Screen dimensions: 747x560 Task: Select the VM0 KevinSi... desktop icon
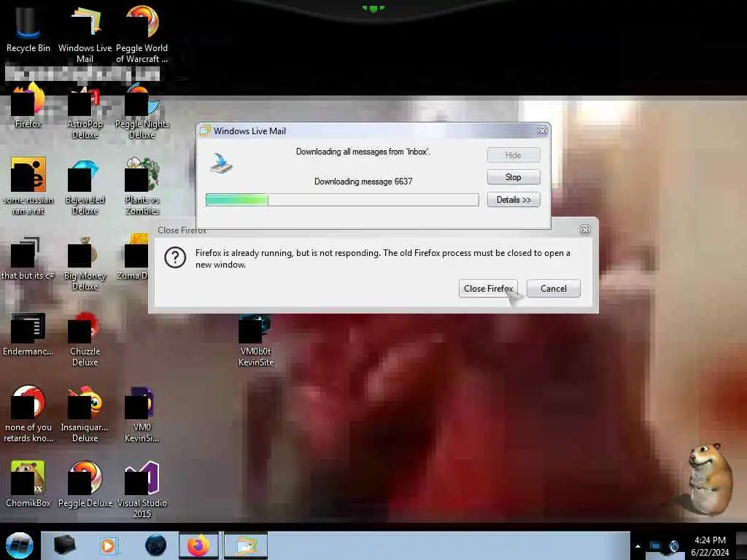tap(142, 414)
